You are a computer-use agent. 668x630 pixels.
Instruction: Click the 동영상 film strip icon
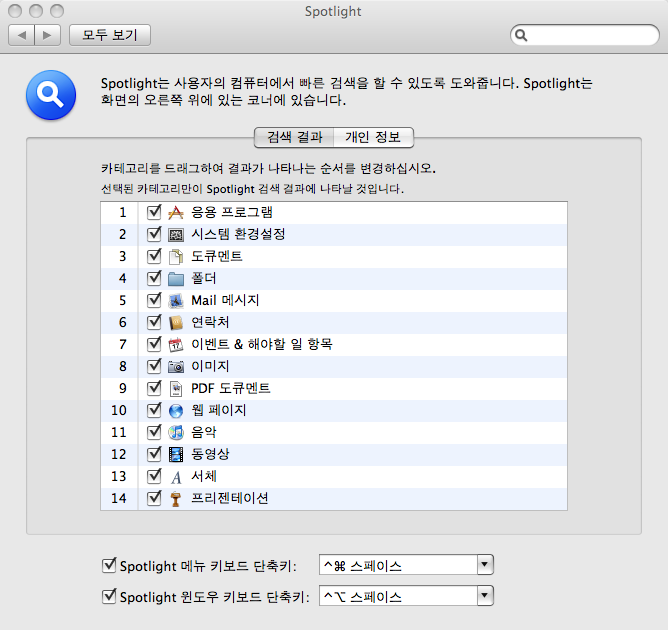coord(176,455)
